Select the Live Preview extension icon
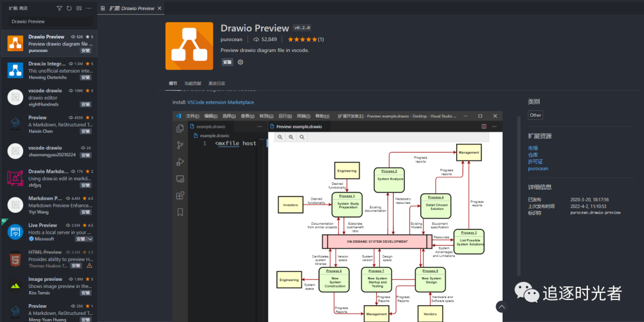This screenshot has height=322, width=644. coord(15,232)
